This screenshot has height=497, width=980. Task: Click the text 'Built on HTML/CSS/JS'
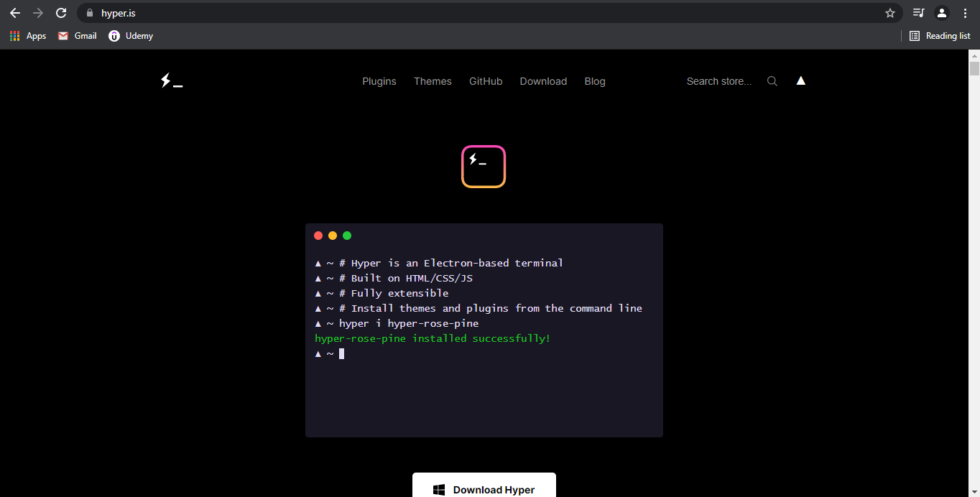412,278
